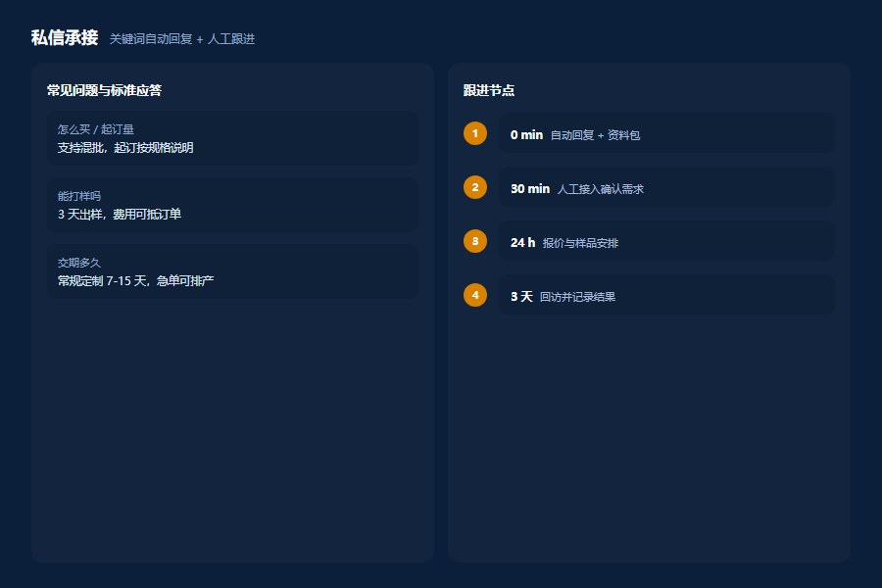The height and width of the screenshot is (588, 882).
Task: Click step text 报价与样品安排
Action: point(580,243)
